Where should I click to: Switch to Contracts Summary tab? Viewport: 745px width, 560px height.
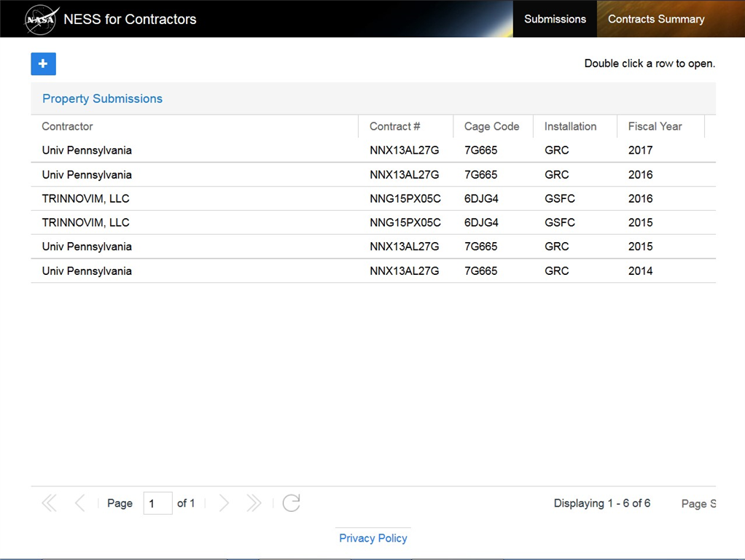coord(656,19)
